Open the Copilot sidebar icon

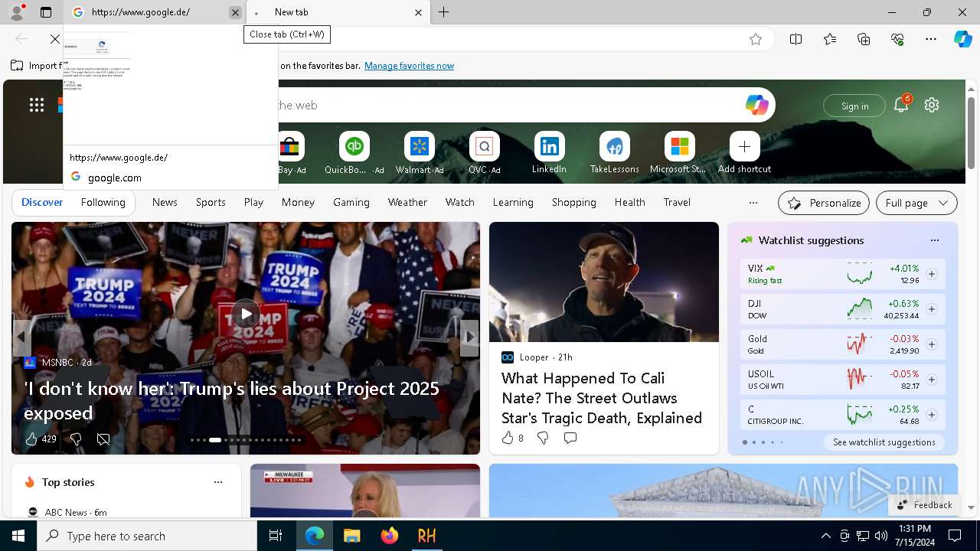click(x=962, y=39)
